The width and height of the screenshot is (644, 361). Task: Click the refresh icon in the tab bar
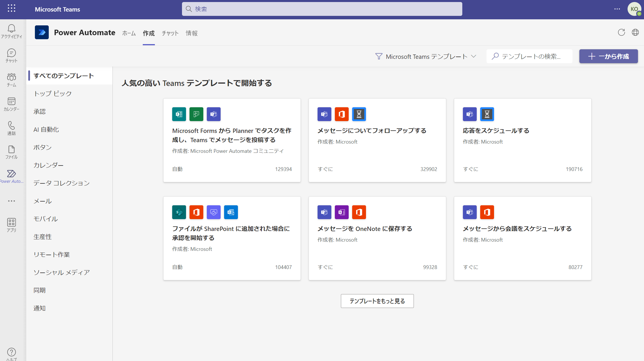point(622,32)
